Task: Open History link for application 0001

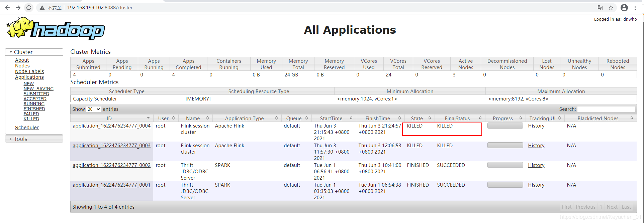Action: 536,185
